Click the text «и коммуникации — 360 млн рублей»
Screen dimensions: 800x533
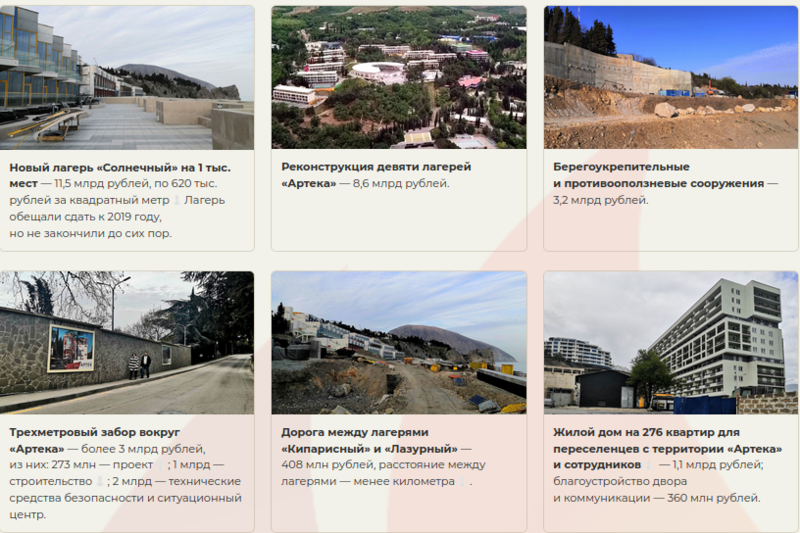click(656, 498)
